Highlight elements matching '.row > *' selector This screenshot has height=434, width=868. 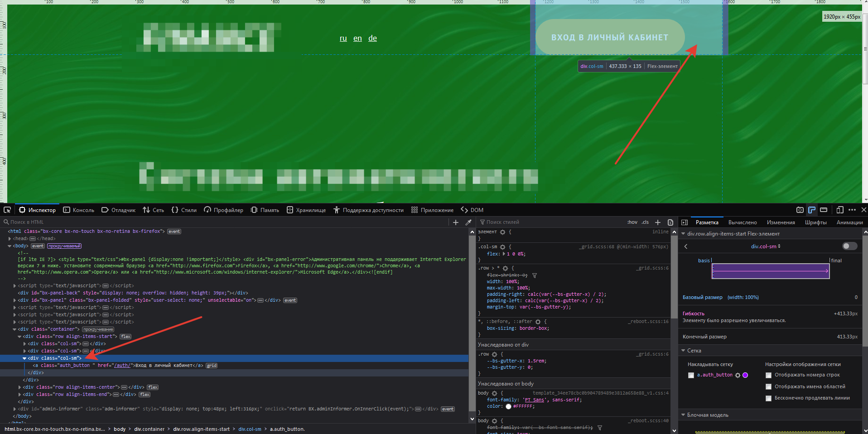coord(505,268)
